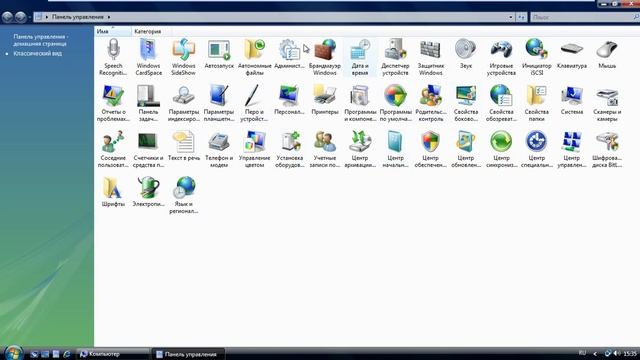Screen dimensions: 640x360
Task: Open the Принтеры icon
Action: (x=324, y=100)
